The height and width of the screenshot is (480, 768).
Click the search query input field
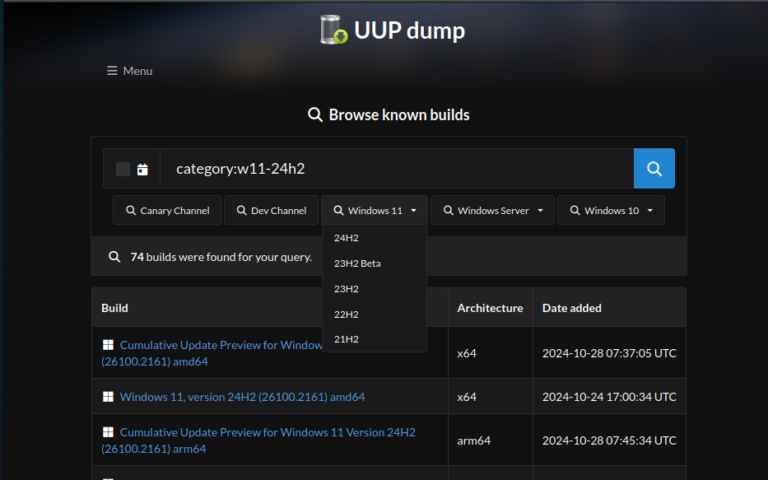tap(397, 169)
